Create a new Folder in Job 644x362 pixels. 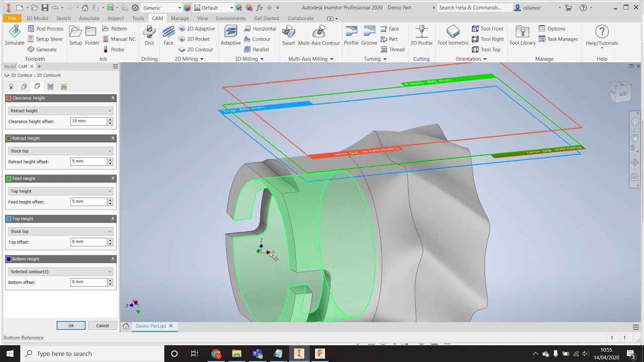click(92, 35)
